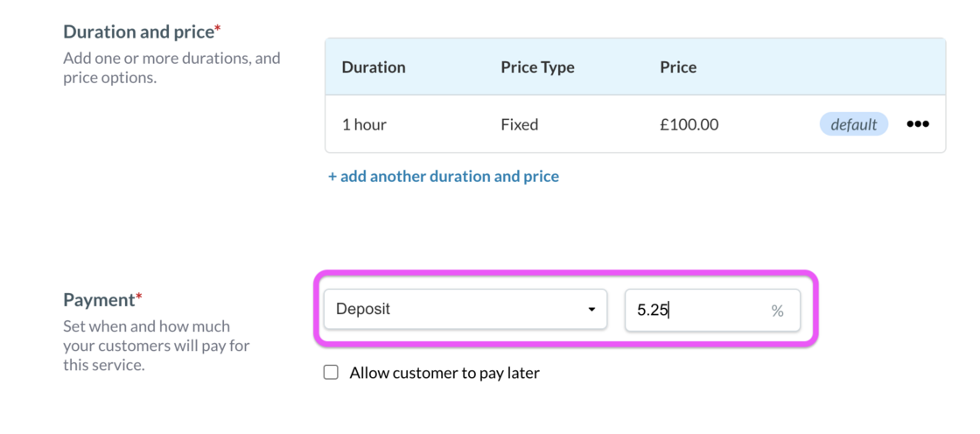Image resolution: width=980 pixels, height=434 pixels.
Task: Click the £100.00 price value
Action: coord(689,124)
